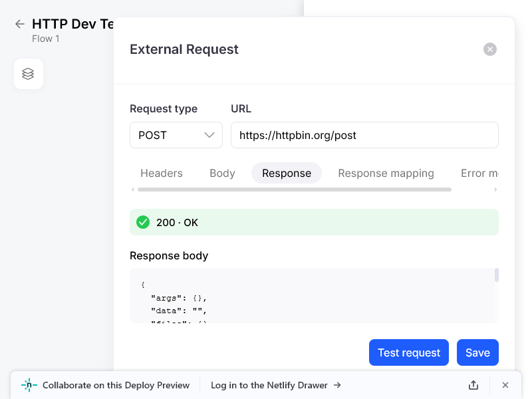Click the Netlify logo icon
This screenshot has width=532, height=399.
pyautogui.click(x=29, y=385)
